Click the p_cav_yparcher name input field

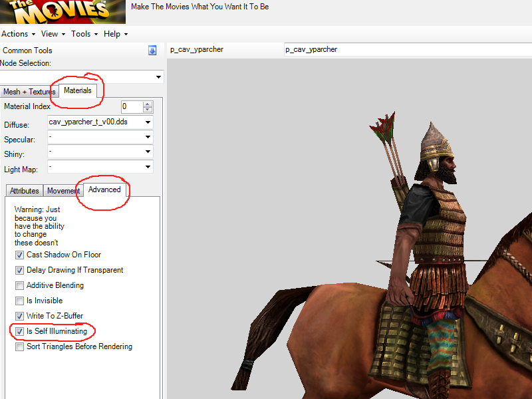408,49
